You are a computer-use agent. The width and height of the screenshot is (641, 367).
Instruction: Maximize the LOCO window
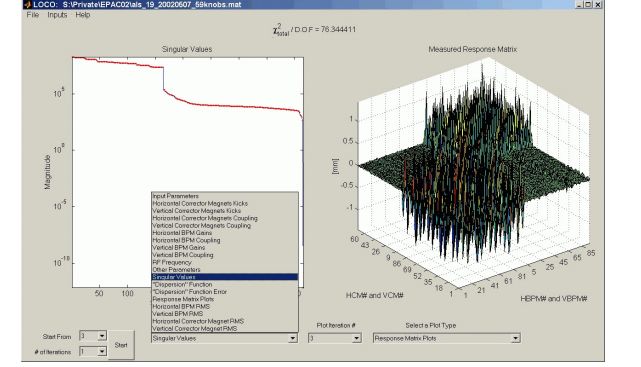[588, 4]
